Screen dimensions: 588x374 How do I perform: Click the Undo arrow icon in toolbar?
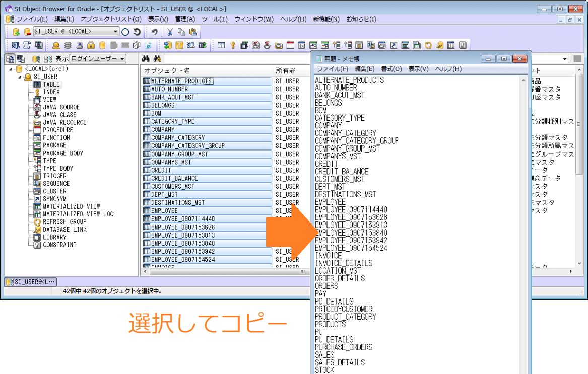tap(154, 32)
